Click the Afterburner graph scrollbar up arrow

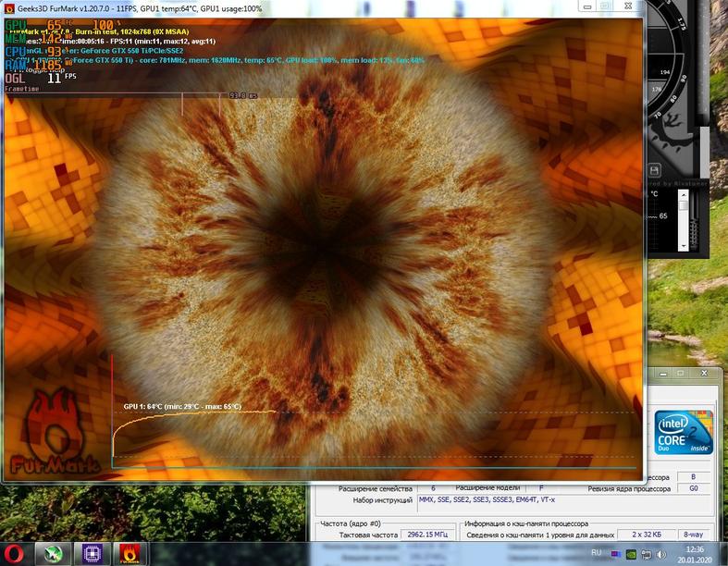[x=683, y=194]
